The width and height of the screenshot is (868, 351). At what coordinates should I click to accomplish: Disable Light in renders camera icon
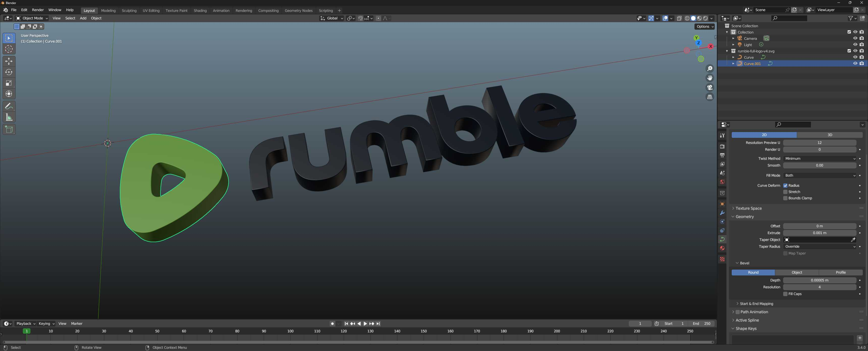click(862, 45)
